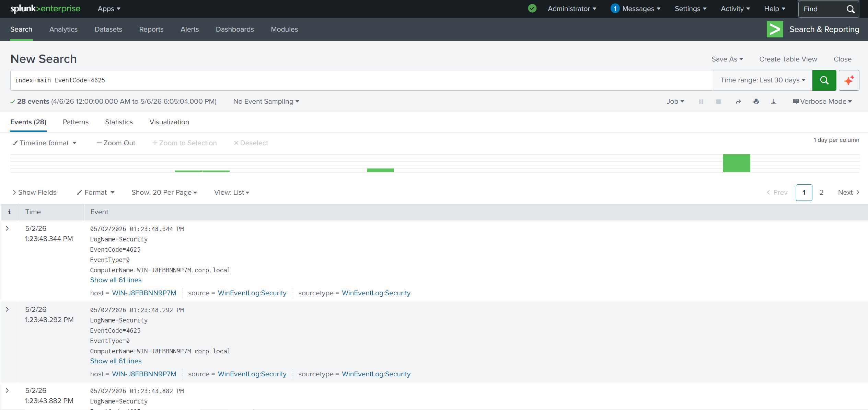Open the Settings menu

tap(691, 9)
